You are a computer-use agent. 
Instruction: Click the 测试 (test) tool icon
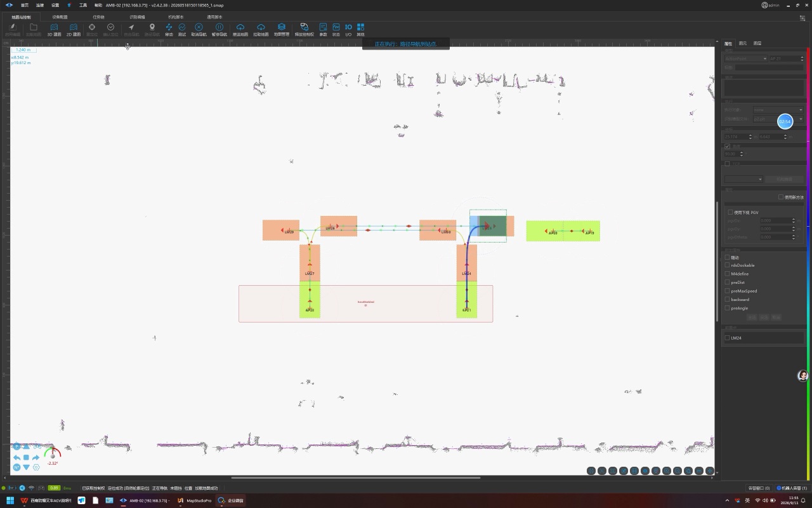coord(182,30)
